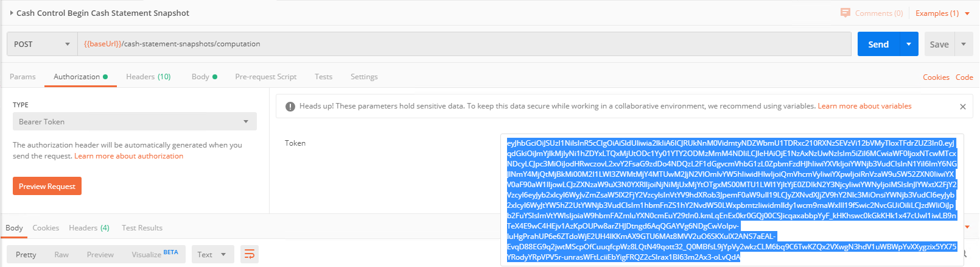The image size is (980, 267).
Task: Dismiss the Heads up warning banner
Action: pyautogui.click(x=962, y=107)
